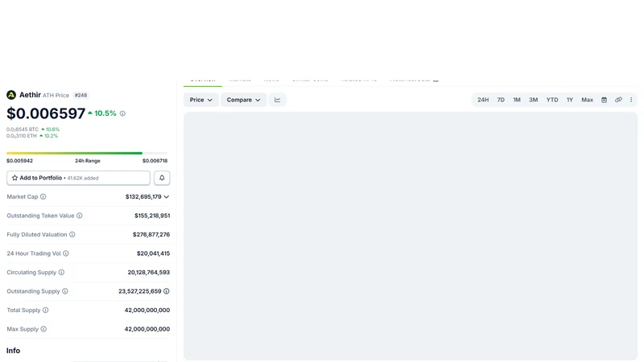Click the #248 rank badge
This screenshot has height=362, width=644.
tap(81, 95)
